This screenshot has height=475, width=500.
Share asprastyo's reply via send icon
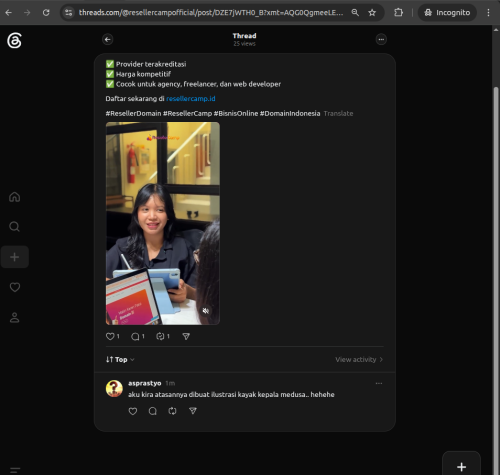point(193,411)
